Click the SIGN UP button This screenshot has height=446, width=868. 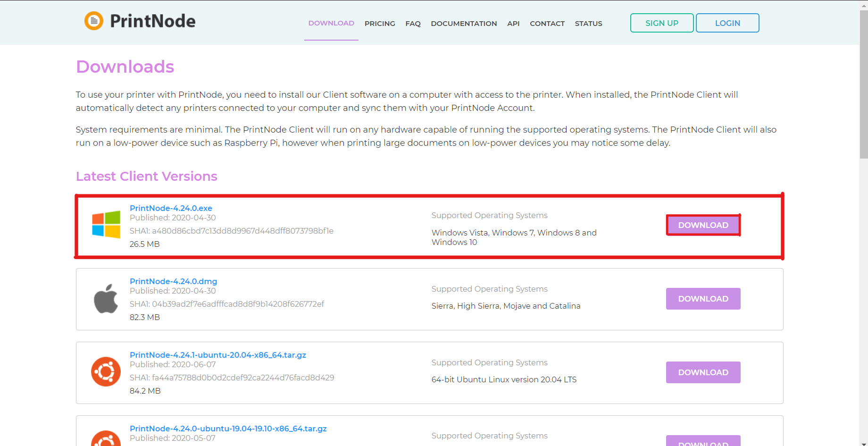(x=662, y=23)
